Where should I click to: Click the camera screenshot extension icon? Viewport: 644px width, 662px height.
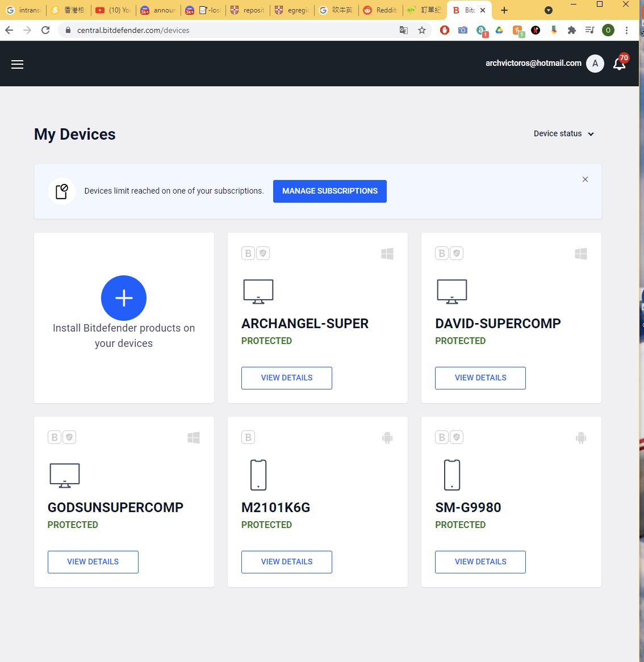[x=463, y=30]
